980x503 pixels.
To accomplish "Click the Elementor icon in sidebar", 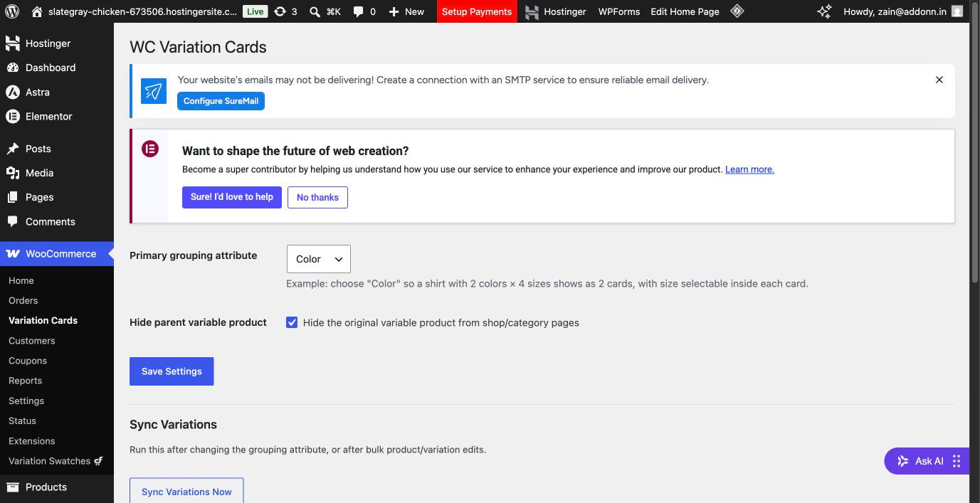I will point(12,116).
